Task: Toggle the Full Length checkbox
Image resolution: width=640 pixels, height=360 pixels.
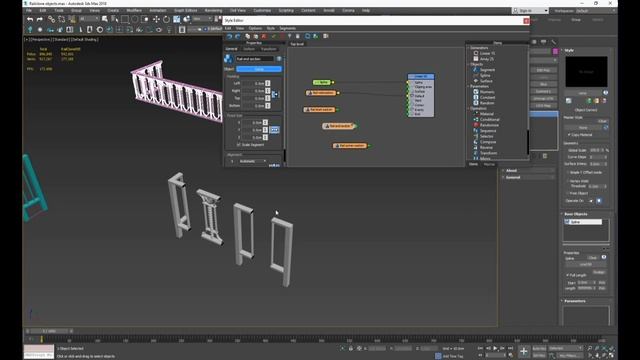Action: click(568, 275)
